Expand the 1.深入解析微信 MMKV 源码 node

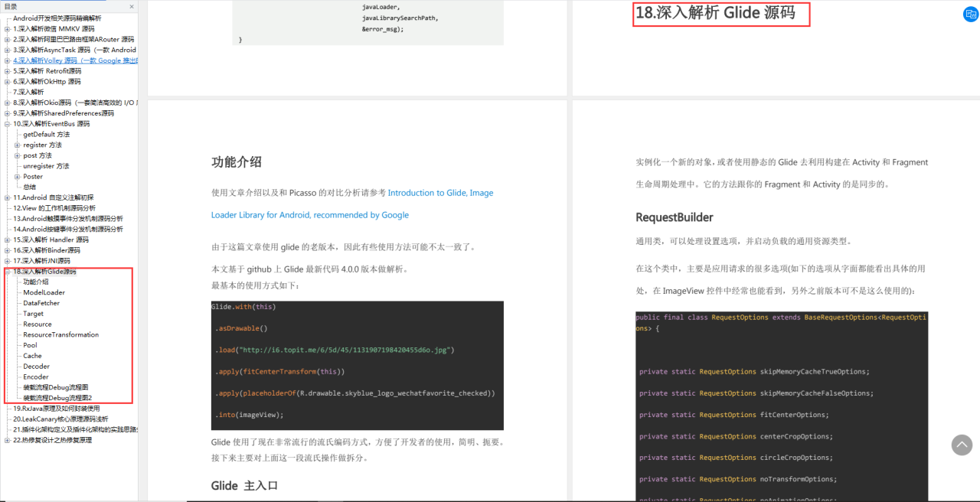pos(7,29)
